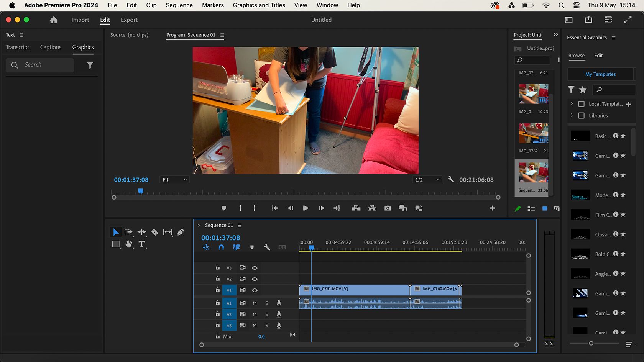Mute the A1 audio track
The height and width of the screenshot is (362, 644).
[254, 303]
